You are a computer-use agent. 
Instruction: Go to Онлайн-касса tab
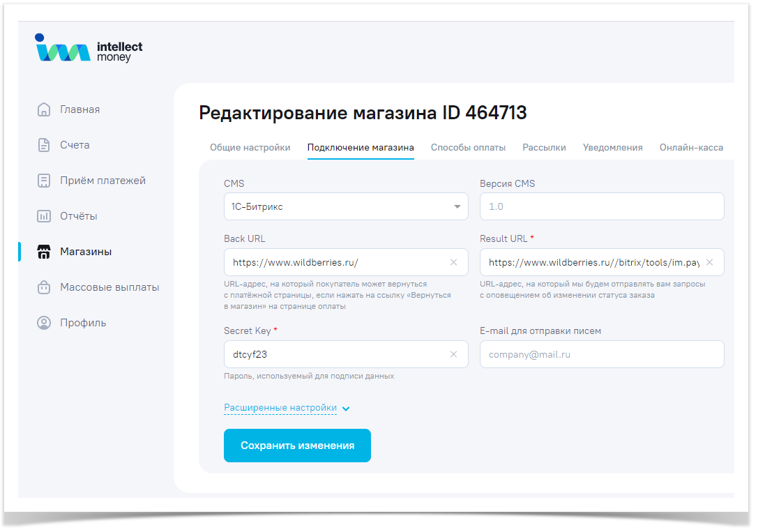[x=691, y=148]
